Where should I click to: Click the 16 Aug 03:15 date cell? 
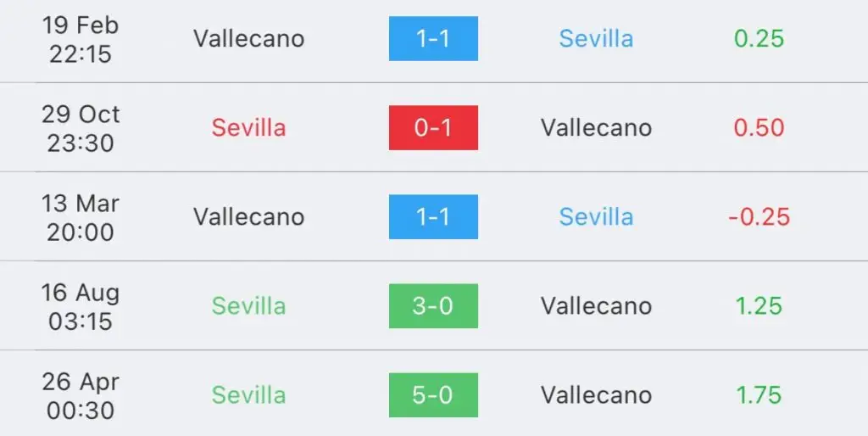(81, 306)
